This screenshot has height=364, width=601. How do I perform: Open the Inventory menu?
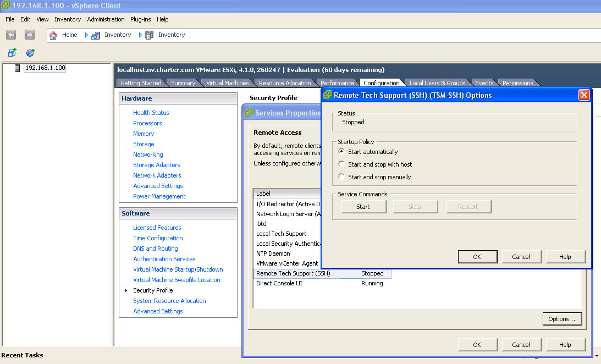click(68, 19)
